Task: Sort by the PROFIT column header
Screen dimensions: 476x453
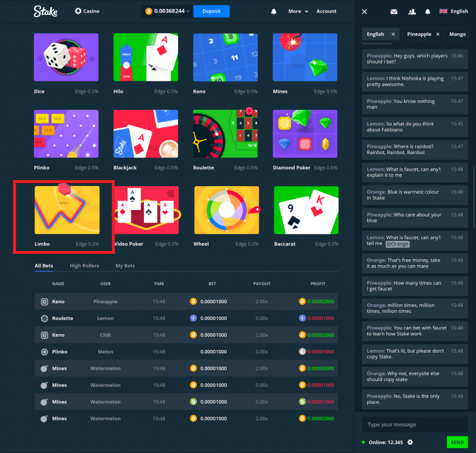Action: tap(318, 284)
